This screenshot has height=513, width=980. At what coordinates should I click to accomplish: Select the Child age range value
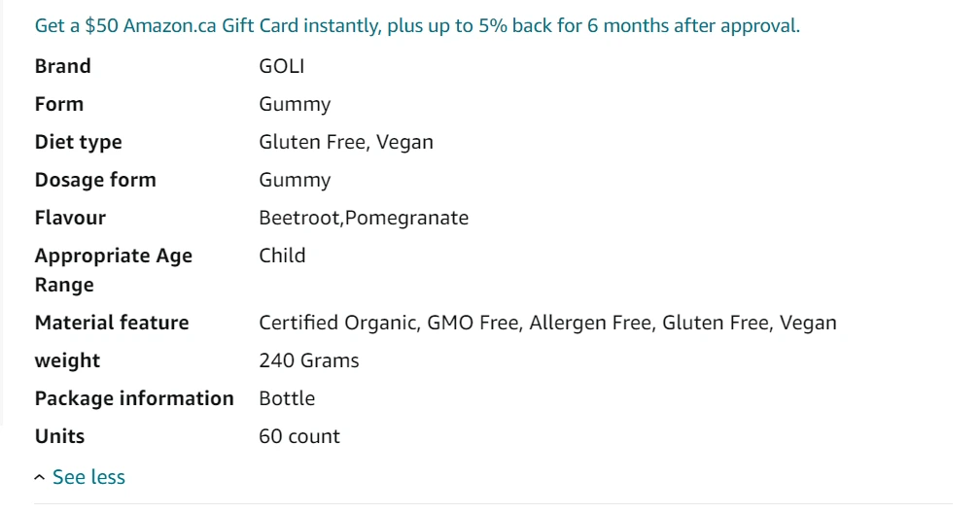282,256
